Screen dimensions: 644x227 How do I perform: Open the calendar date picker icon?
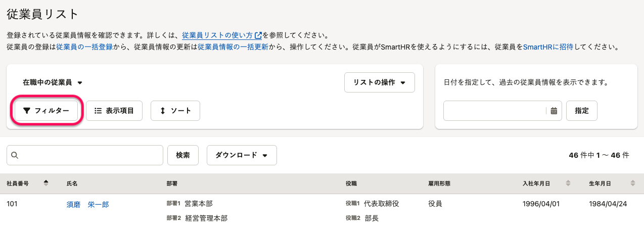tap(554, 111)
